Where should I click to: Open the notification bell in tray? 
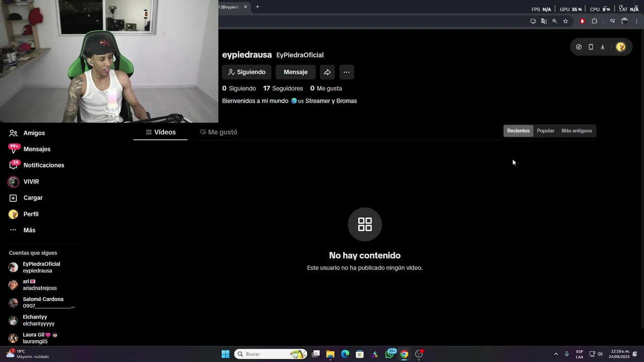tap(635, 354)
